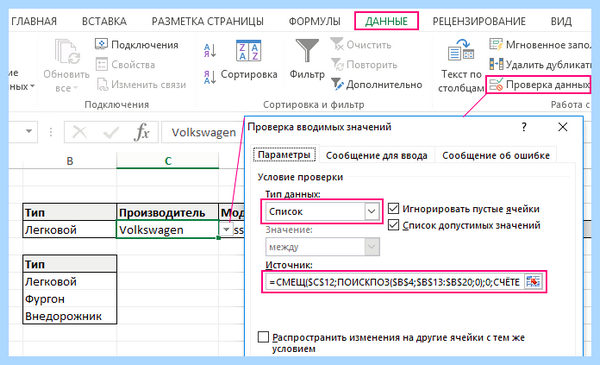Select column C header
The width and height of the screenshot is (600, 365).
[x=168, y=161]
